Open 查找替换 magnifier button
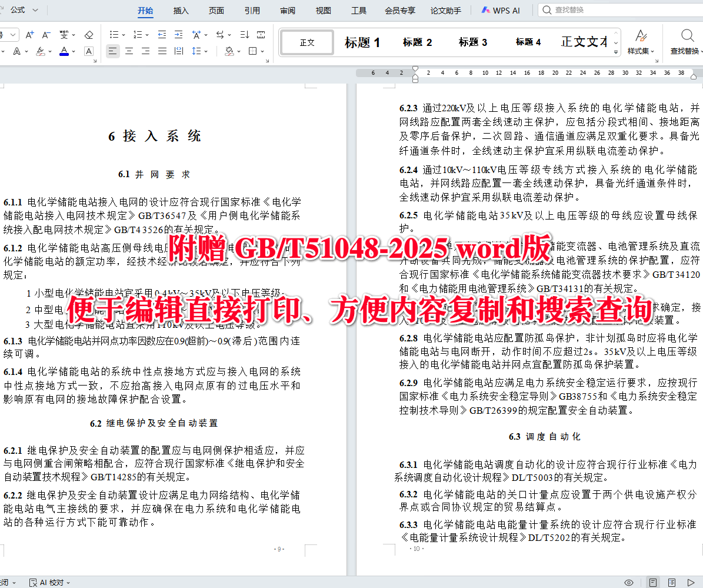The height and width of the screenshot is (588, 703). (687, 42)
